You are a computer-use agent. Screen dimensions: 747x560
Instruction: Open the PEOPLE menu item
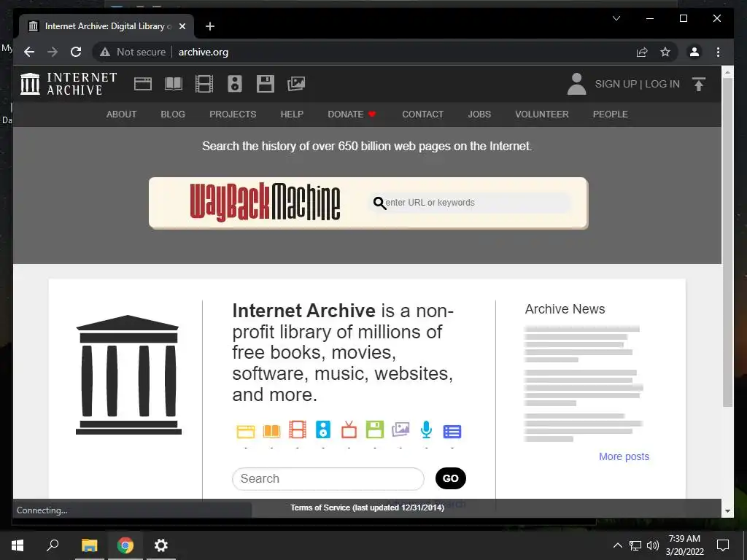pyautogui.click(x=611, y=114)
